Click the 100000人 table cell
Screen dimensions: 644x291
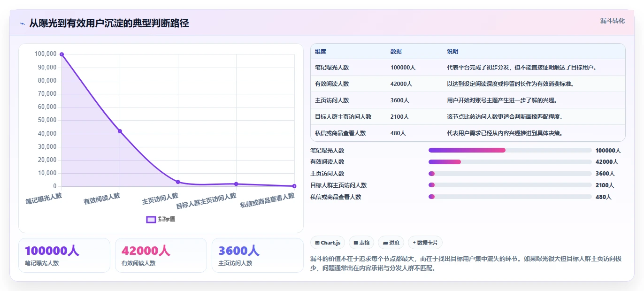point(403,68)
